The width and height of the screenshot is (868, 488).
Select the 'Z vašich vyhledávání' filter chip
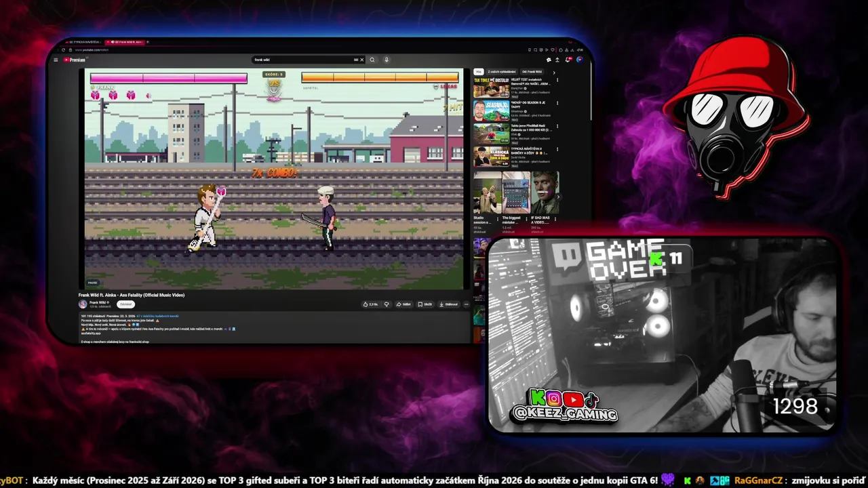click(502, 72)
